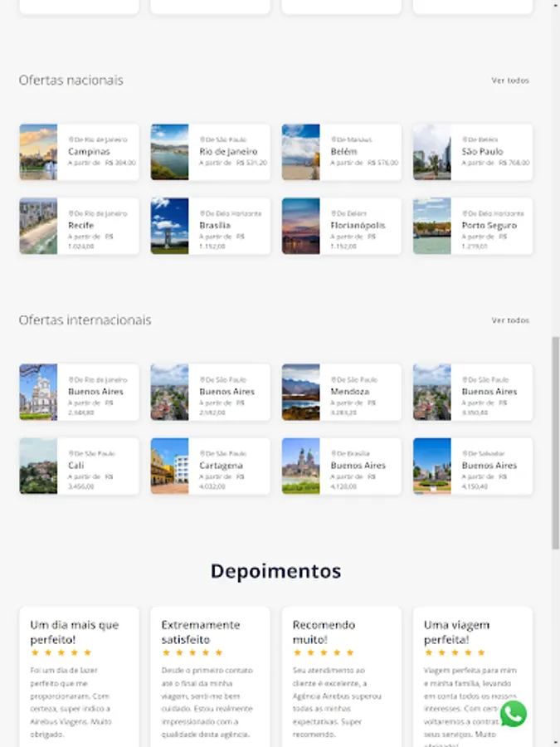
Task: Click the location pin on the Campinas card
Action: pyautogui.click(x=71, y=139)
